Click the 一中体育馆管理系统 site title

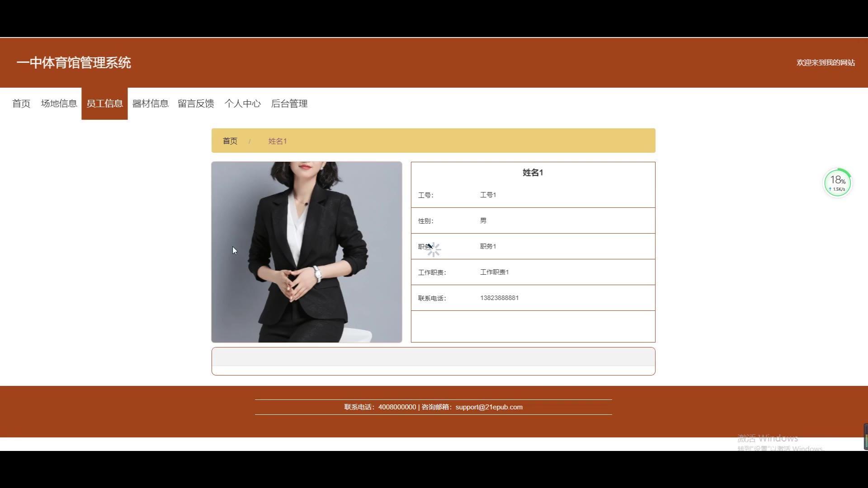74,62
